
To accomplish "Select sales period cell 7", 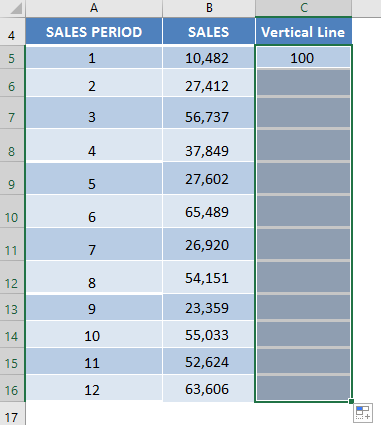I will 94,244.
